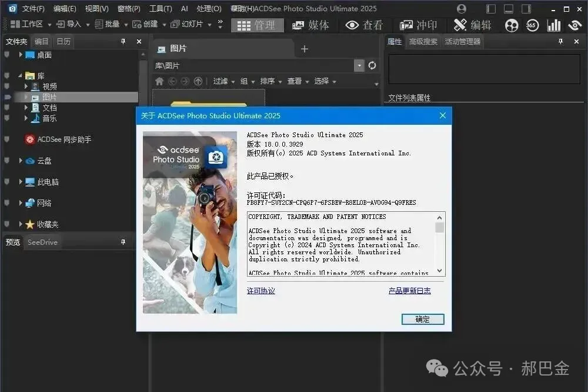Switch to Manage mode (管理)
Viewport: 588px width, 392px height.
(258, 25)
